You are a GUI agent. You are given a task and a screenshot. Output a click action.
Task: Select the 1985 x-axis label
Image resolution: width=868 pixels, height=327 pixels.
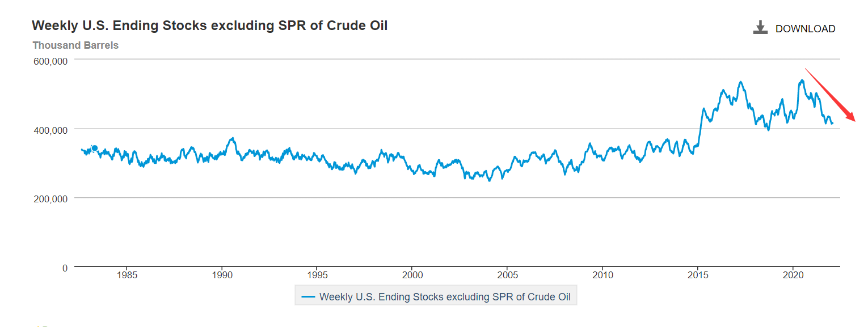pos(127,275)
